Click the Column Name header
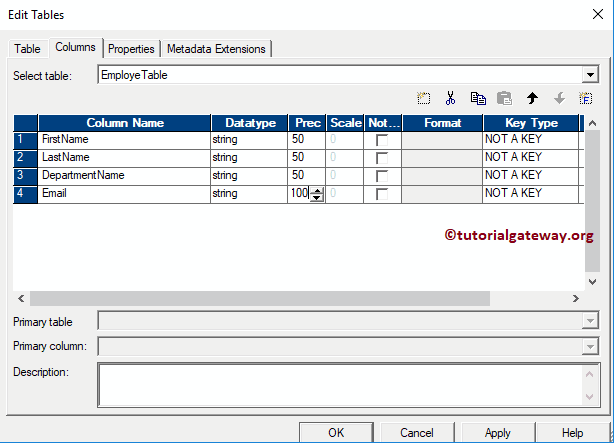614x443 pixels. [125, 123]
